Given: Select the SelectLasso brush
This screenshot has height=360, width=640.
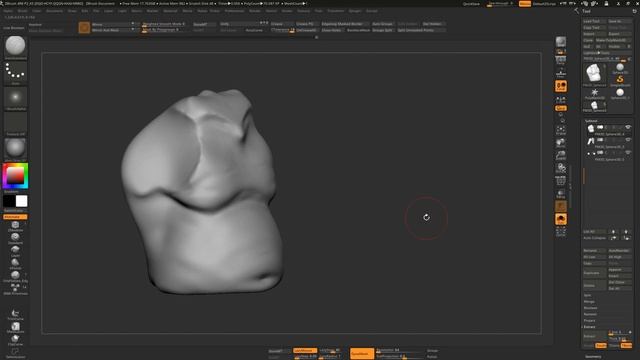Looking at the screenshot, I should click(15, 353).
